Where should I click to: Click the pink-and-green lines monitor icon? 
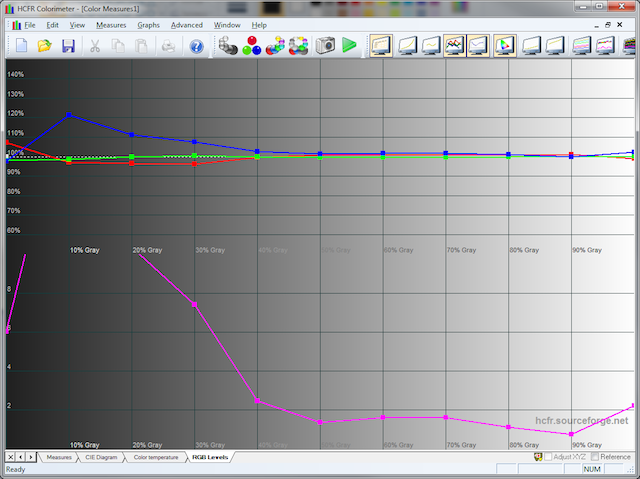click(582, 45)
